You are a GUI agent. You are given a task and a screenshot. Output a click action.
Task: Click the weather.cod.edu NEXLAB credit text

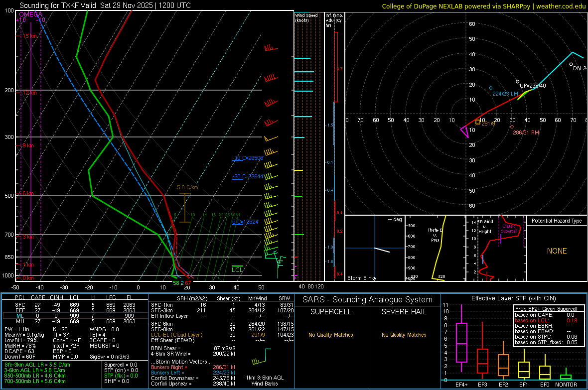(483, 6)
